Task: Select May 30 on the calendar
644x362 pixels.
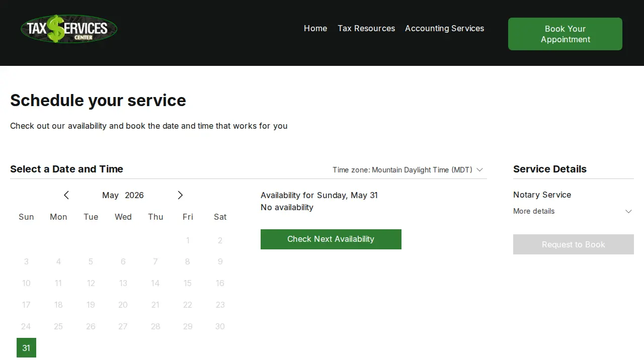Action: [x=220, y=326]
